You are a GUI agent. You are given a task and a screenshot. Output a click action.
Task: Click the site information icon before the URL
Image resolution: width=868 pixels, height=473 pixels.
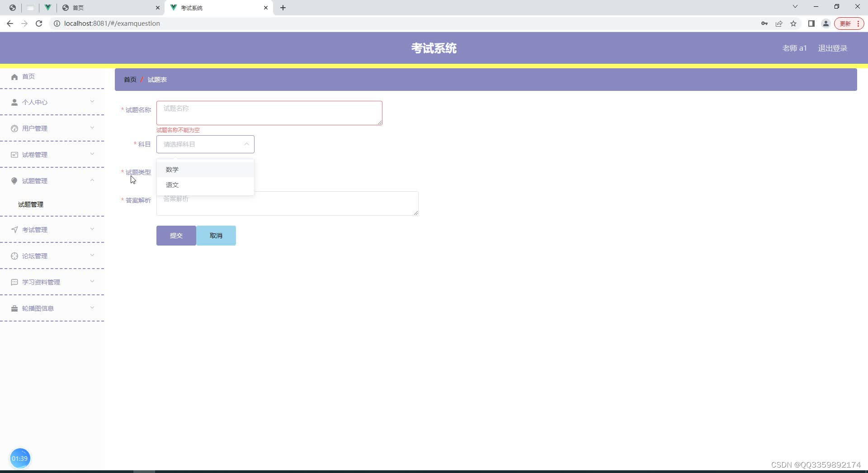click(57, 24)
